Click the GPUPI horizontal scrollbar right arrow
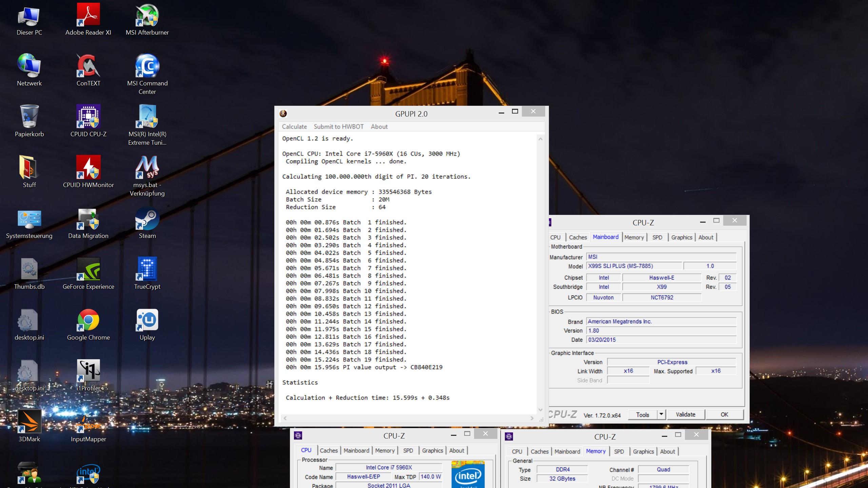 [532, 418]
